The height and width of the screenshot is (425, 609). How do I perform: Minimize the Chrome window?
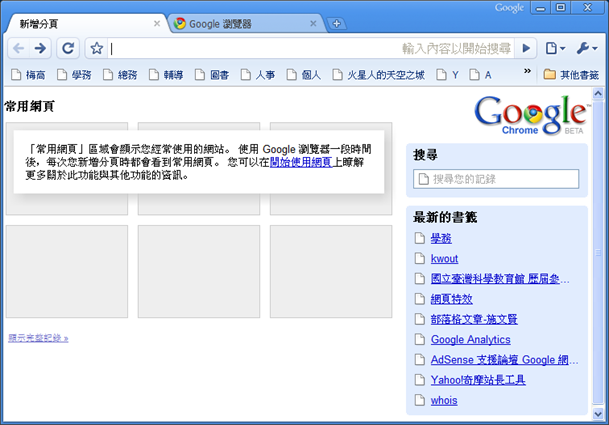tap(540, 8)
